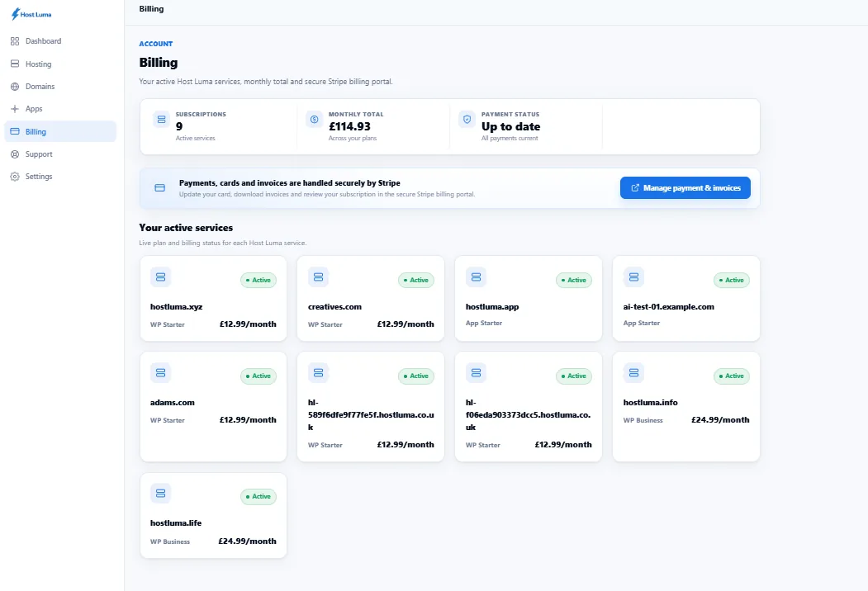Click the WP Starter label on creatives.com
Viewport: 868px width, 591px height.
(x=325, y=325)
